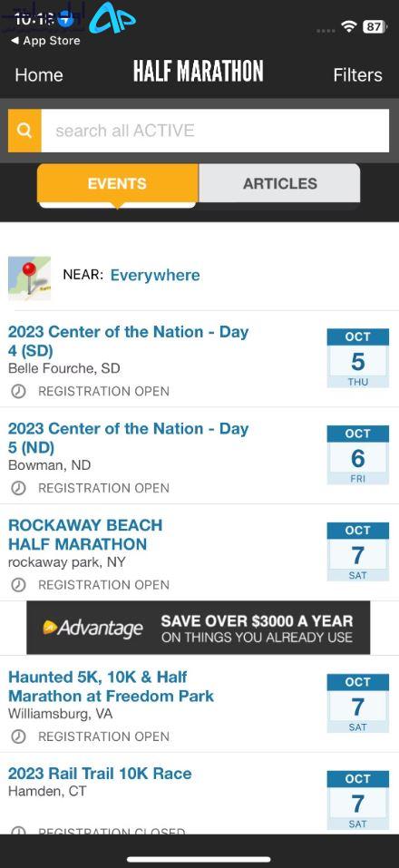Viewport: 399px width, 868px height.
Task: Select the Events tab
Action: (x=117, y=183)
